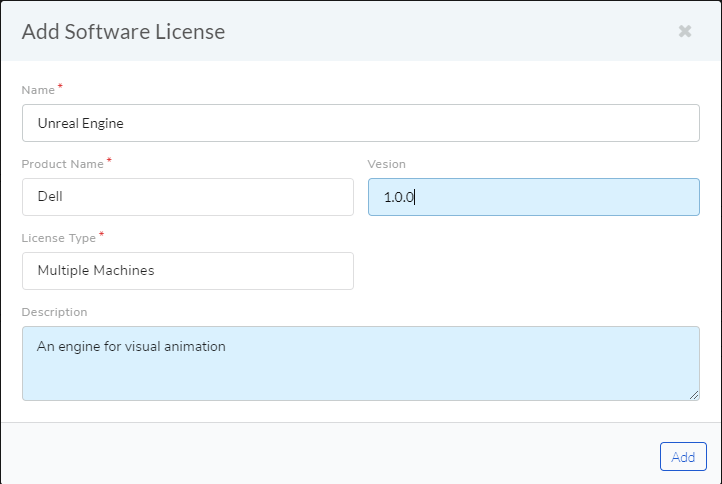Image resolution: width=722 pixels, height=484 pixels.
Task: Click the Add button
Action: (x=683, y=456)
